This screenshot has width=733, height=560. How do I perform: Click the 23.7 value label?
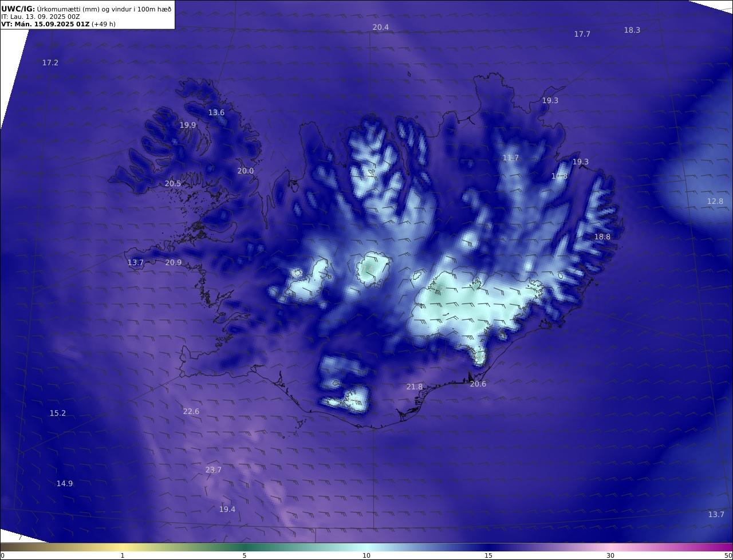(213, 470)
